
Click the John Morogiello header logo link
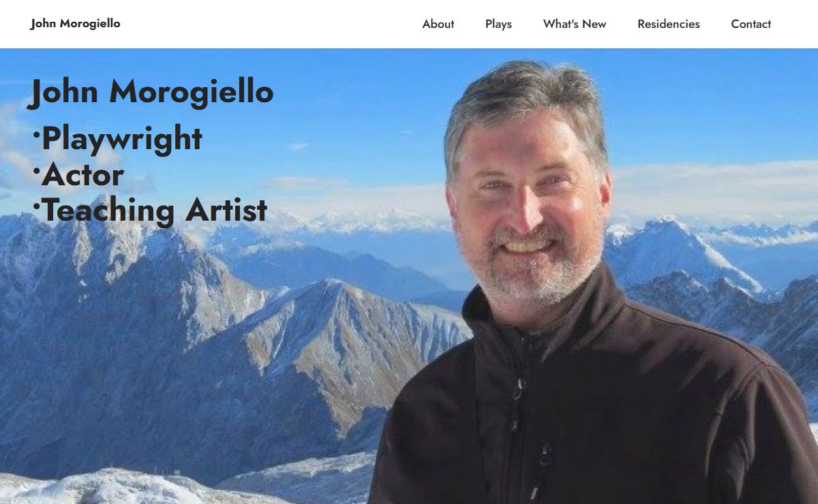76,23
